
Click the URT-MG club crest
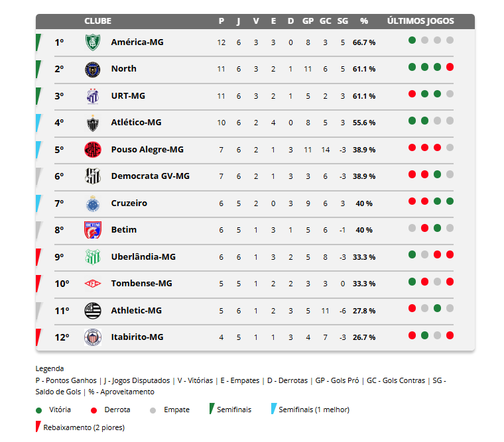92,96
